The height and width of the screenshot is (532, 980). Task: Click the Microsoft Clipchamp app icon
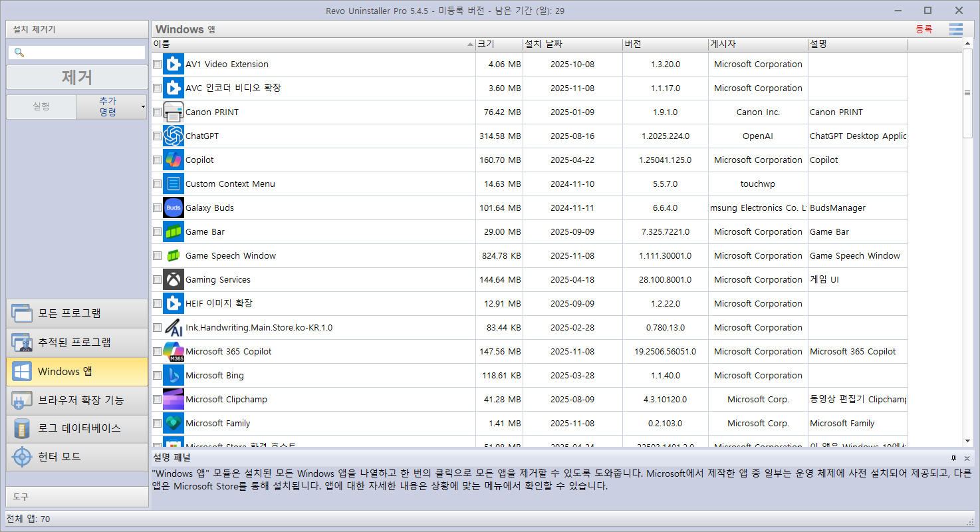point(174,400)
